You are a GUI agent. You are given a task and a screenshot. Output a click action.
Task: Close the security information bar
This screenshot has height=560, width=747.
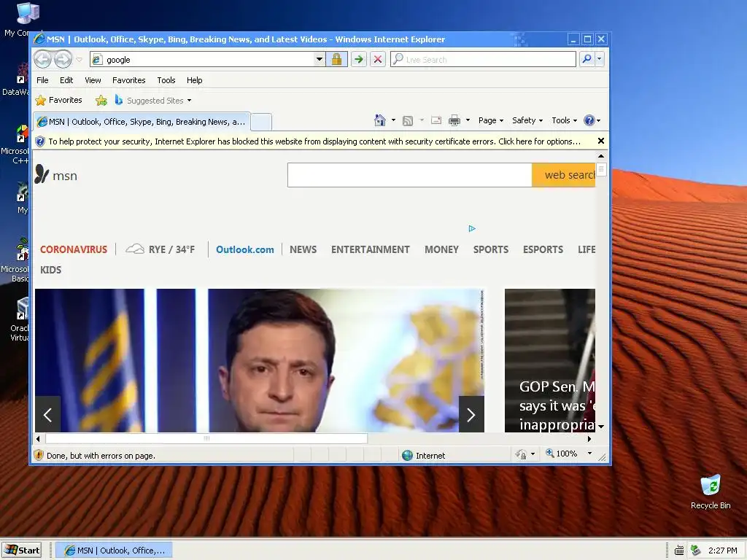pyautogui.click(x=601, y=141)
